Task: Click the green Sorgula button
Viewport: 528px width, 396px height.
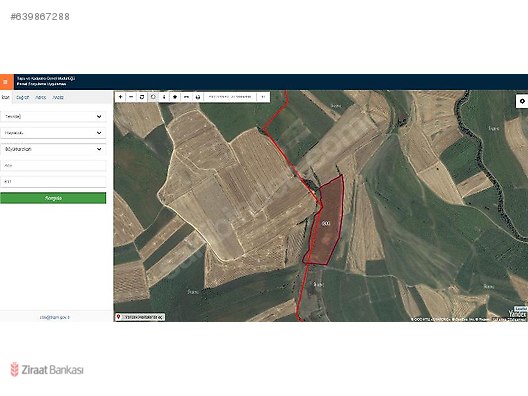Action: [53, 198]
